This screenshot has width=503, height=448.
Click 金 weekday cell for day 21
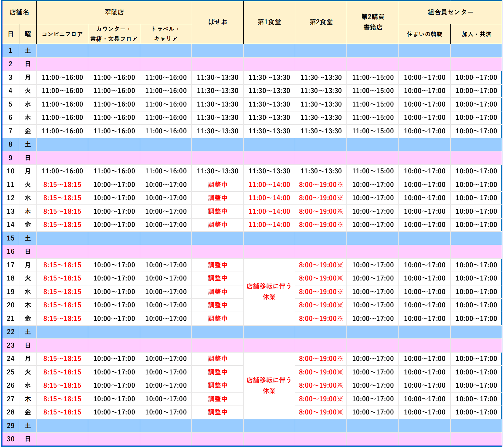pos(28,319)
